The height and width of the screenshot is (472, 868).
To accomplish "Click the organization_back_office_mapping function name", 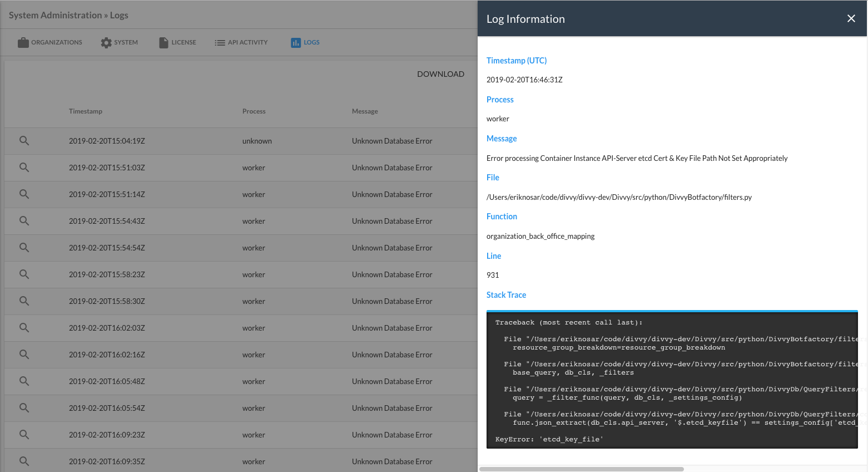I will pyautogui.click(x=540, y=236).
